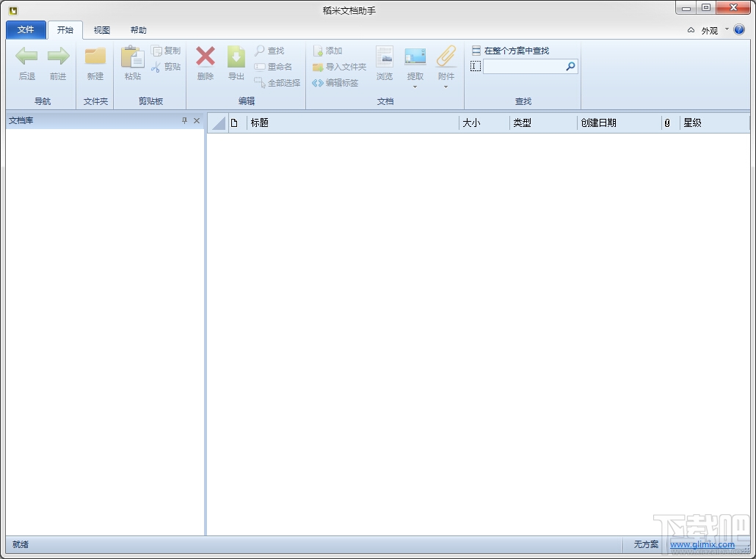Click the document icon column header
This screenshot has width=756, height=559.
coord(237,123)
